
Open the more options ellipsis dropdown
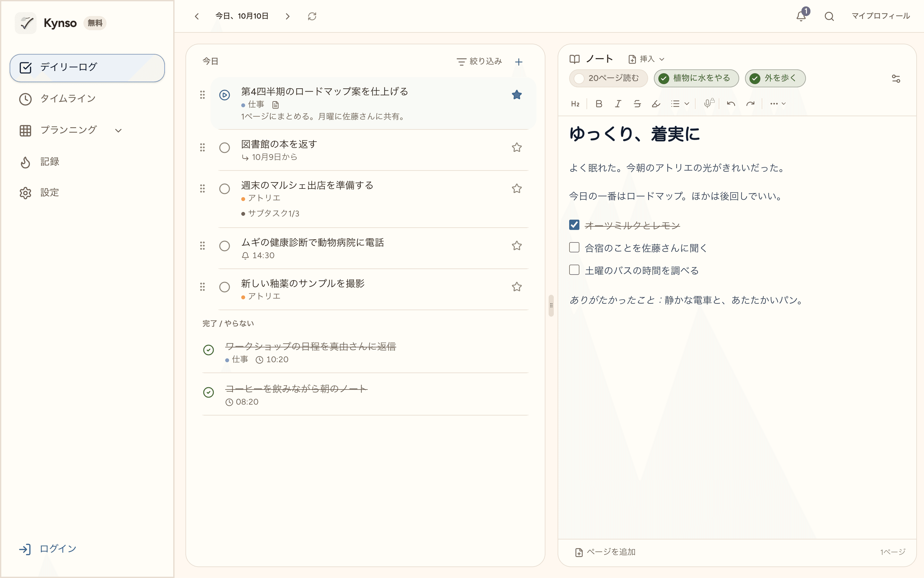778,104
